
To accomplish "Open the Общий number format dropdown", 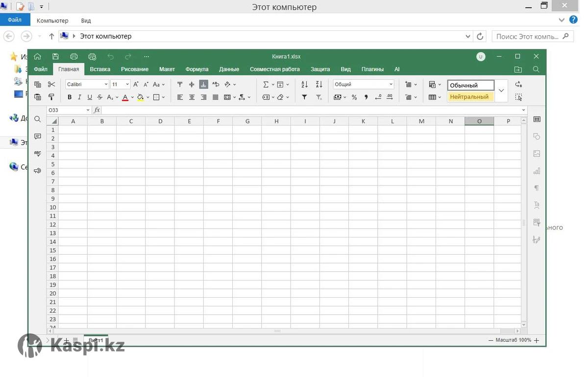I will tap(391, 84).
